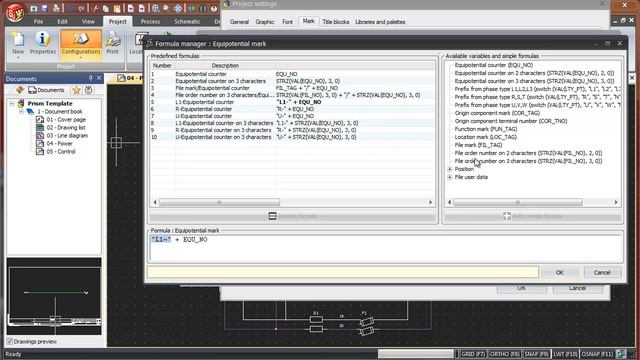Select variable Function mark (FUN_TAG)
The width and height of the screenshot is (640, 360).
click(x=486, y=129)
